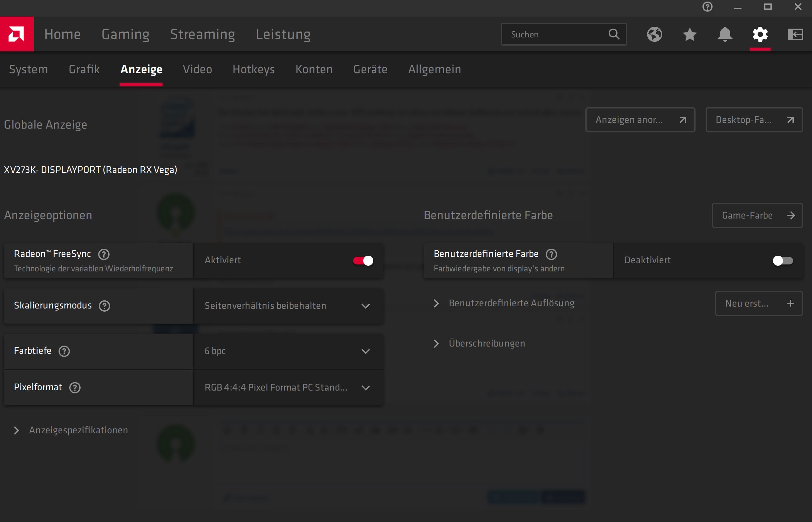Enable the Benutzerdefinierte Farbe toggle
Image resolution: width=812 pixels, height=522 pixels.
pos(782,260)
